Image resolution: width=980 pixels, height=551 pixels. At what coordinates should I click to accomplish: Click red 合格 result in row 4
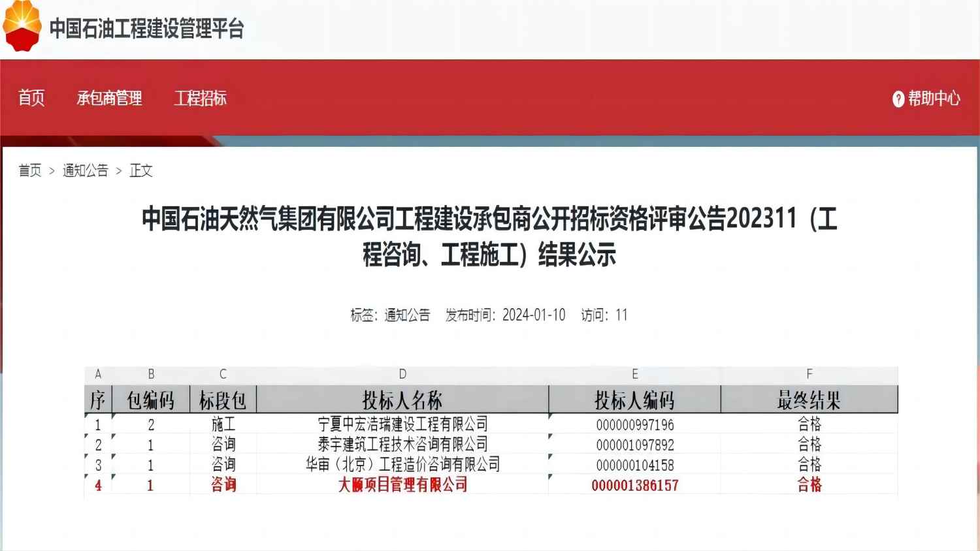tap(809, 485)
